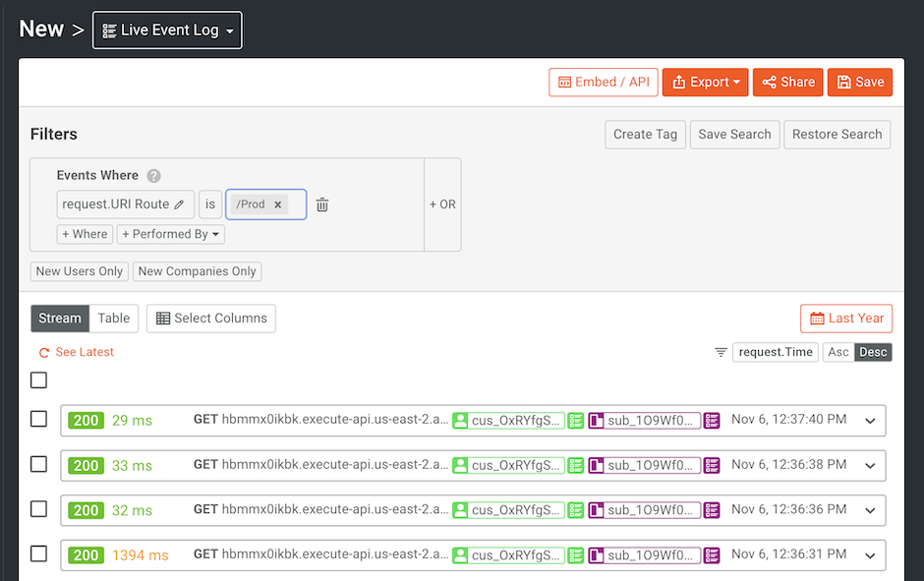This screenshot has height=581, width=924.
Task: Expand the 12:37:40 PM event row
Action: tap(870, 421)
